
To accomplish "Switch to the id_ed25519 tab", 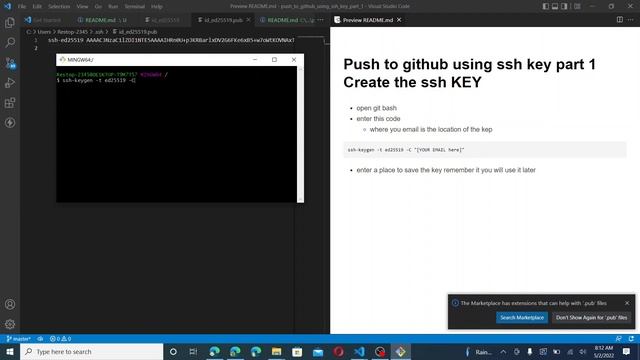I will (163, 20).
